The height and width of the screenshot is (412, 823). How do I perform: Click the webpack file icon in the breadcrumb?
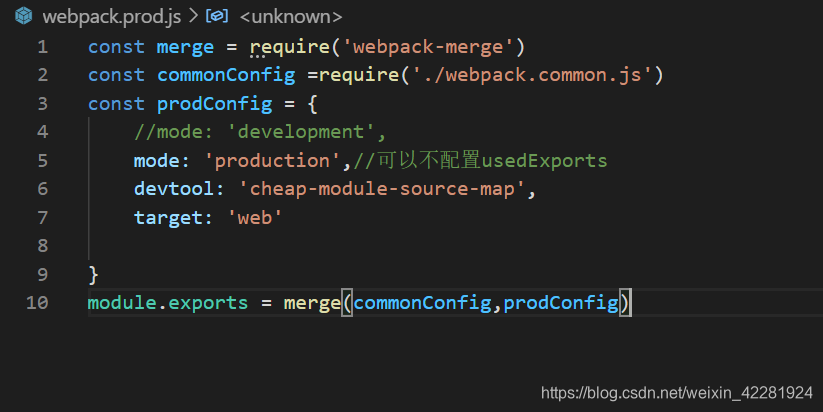click(23, 16)
